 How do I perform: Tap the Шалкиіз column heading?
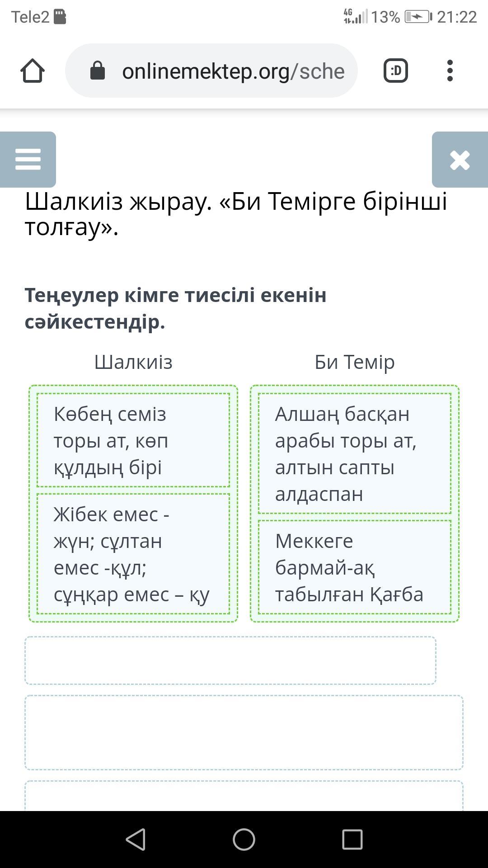click(133, 362)
